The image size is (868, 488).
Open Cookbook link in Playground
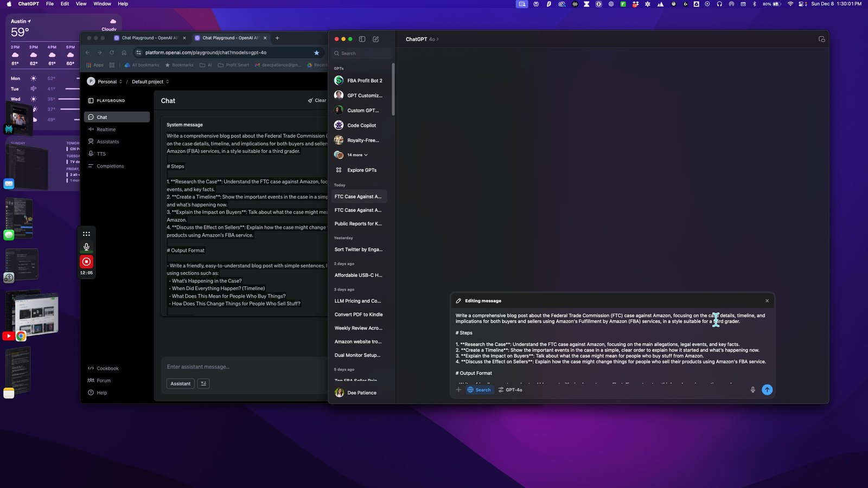(x=103, y=369)
